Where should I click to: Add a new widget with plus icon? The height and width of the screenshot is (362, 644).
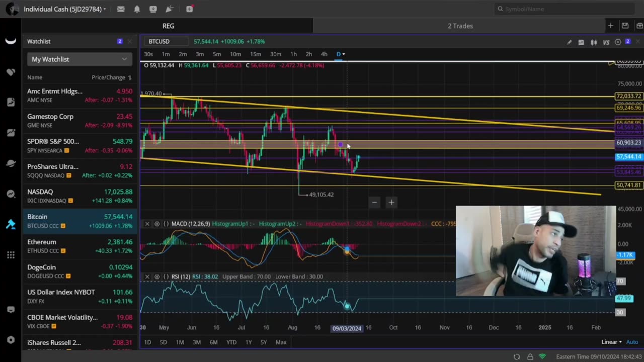(x=610, y=26)
